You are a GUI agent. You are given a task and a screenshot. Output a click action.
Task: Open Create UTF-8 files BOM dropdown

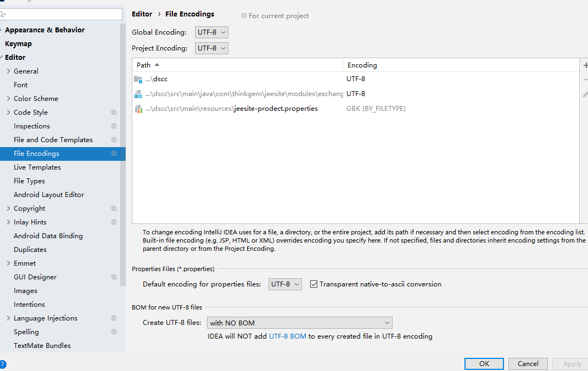pyautogui.click(x=300, y=323)
